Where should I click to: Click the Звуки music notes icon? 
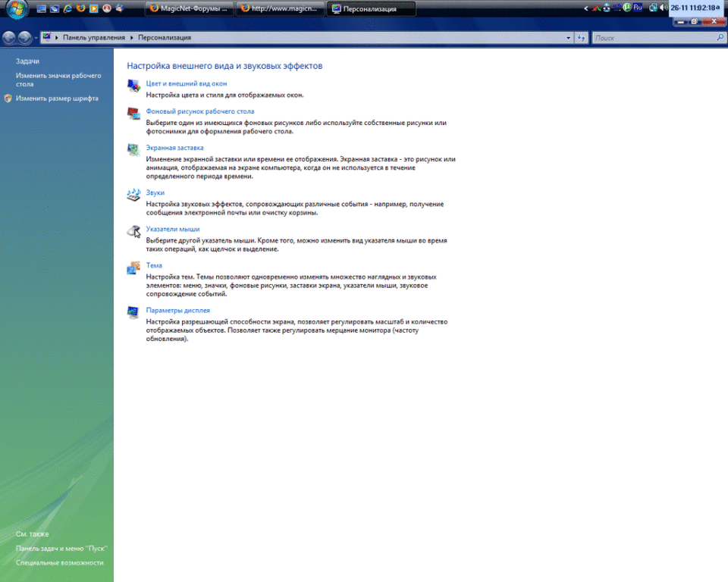coord(133,195)
